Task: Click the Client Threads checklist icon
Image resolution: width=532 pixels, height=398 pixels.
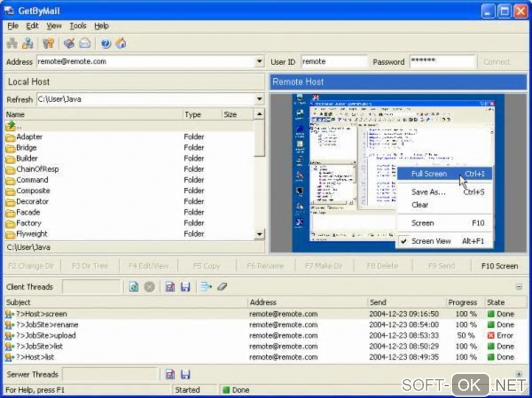Action: (x=170, y=287)
